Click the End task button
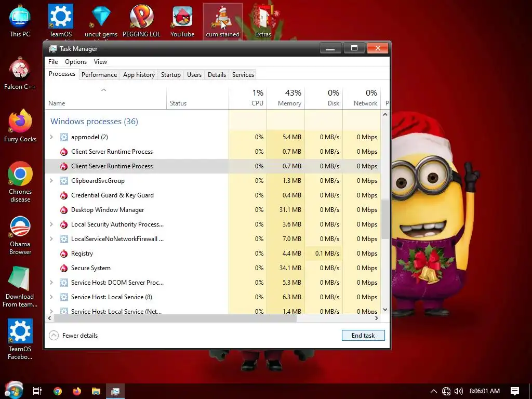This screenshot has height=399, width=532. (363, 336)
